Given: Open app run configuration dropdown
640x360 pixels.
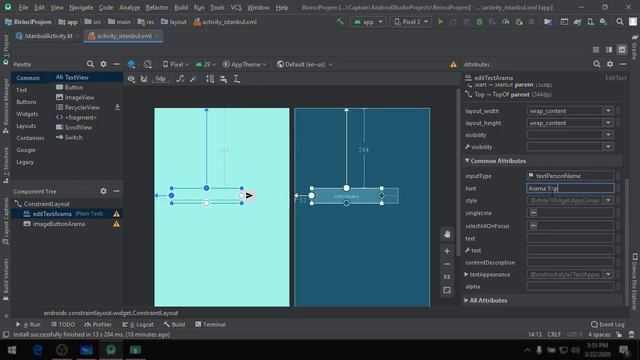Looking at the screenshot, I should [x=368, y=22].
